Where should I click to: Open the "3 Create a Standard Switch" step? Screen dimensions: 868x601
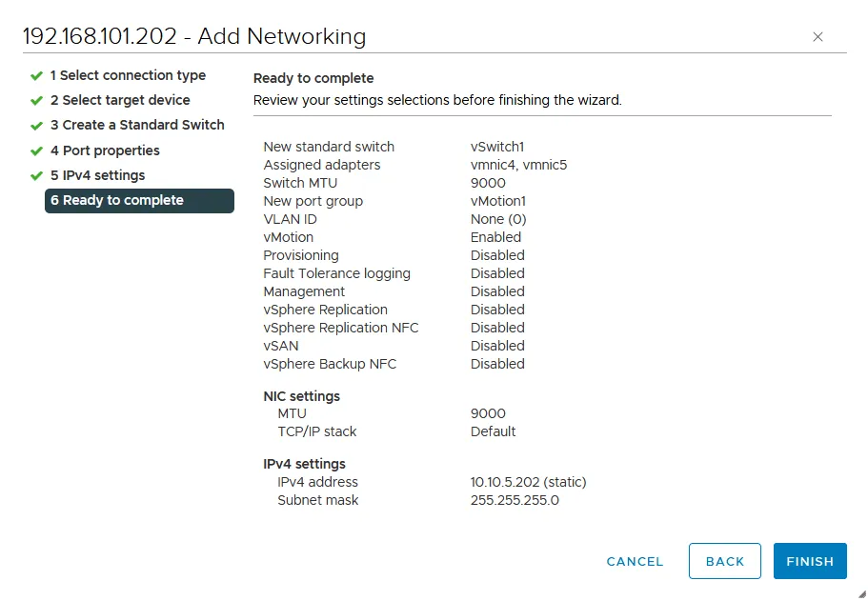(x=137, y=125)
